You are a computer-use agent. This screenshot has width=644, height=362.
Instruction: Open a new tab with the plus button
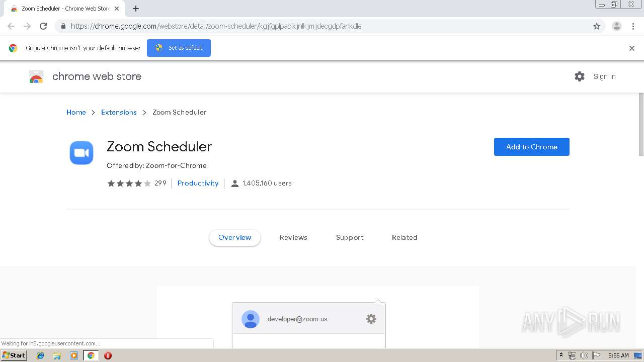[136, 9]
